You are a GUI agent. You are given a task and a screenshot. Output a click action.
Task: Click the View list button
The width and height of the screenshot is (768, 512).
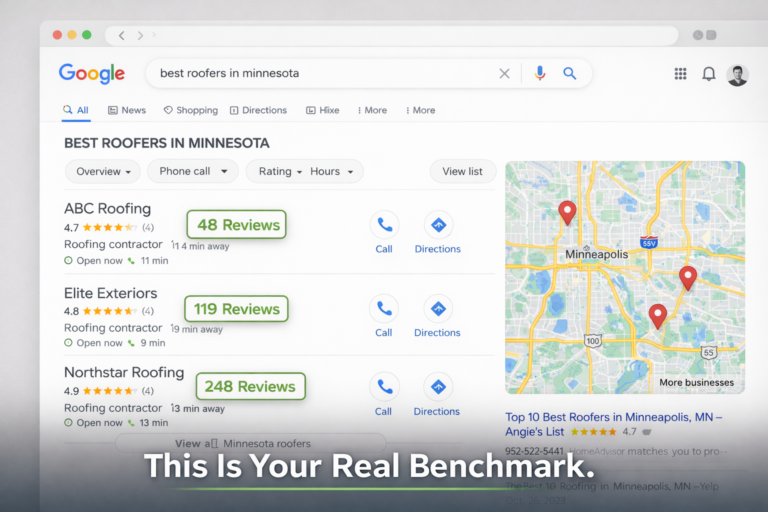tap(462, 171)
